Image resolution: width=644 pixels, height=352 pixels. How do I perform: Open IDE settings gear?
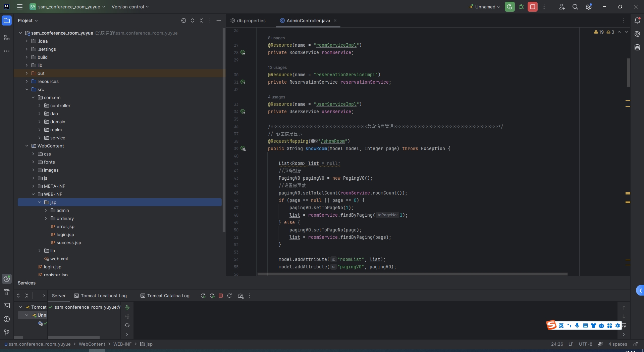[589, 7]
